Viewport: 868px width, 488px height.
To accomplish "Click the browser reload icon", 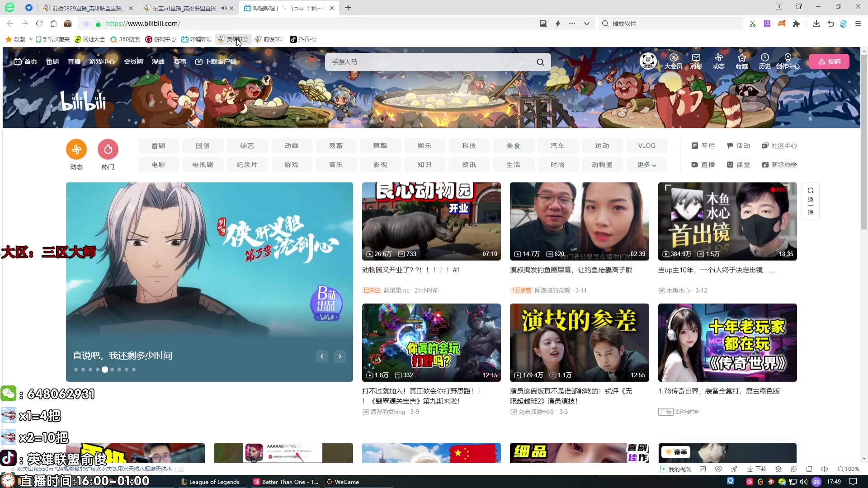I will 39,23.
